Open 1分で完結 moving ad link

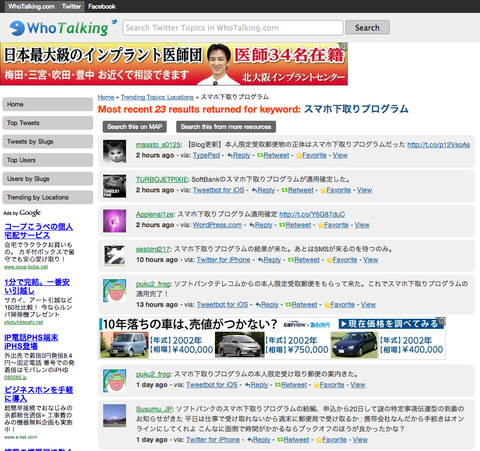[x=37, y=286]
